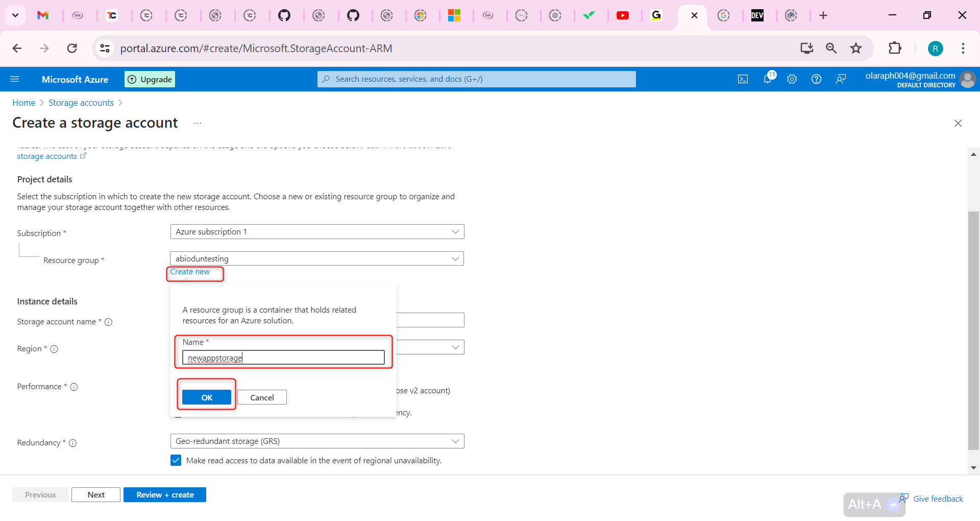The width and height of the screenshot is (980, 521).
Task: Click OK to confirm resource group name
Action: pos(206,397)
